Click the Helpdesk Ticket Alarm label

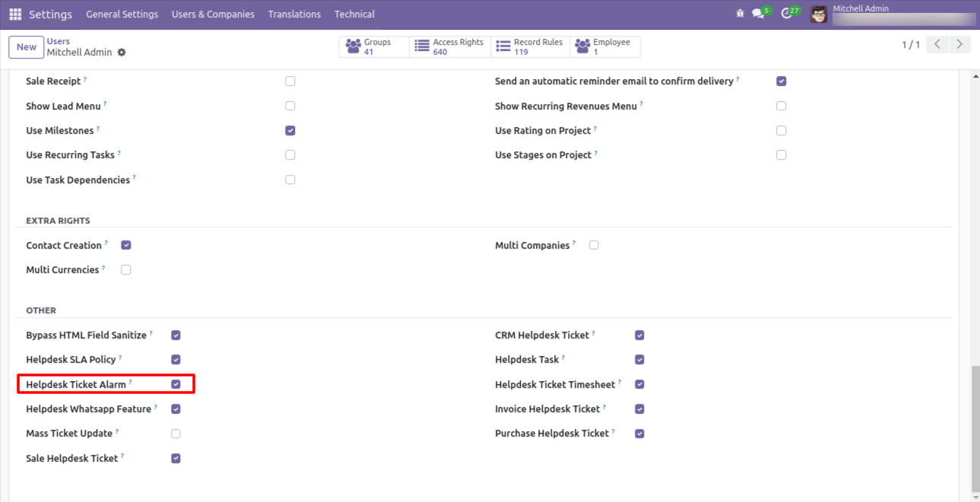coord(76,385)
